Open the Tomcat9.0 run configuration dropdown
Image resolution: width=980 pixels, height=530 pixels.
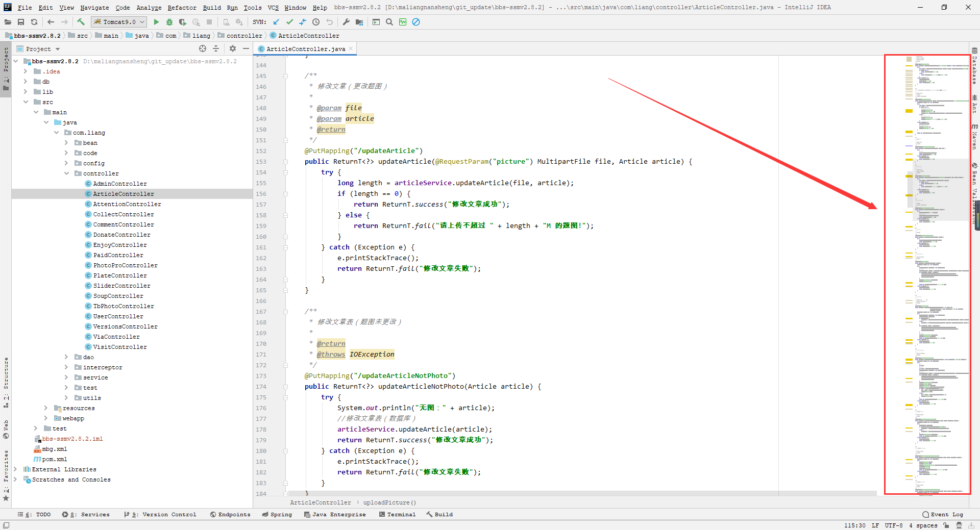(x=119, y=22)
